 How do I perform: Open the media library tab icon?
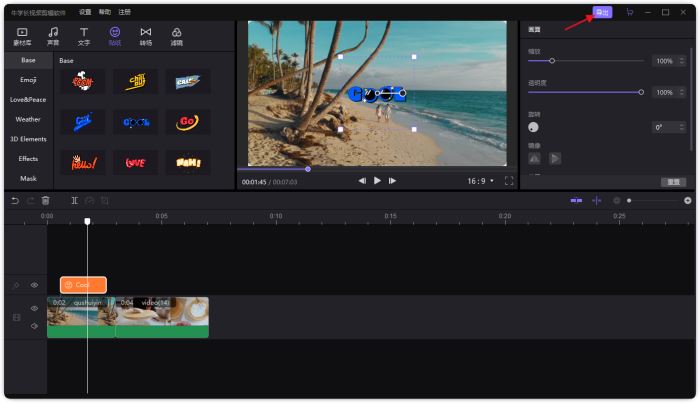click(x=22, y=36)
